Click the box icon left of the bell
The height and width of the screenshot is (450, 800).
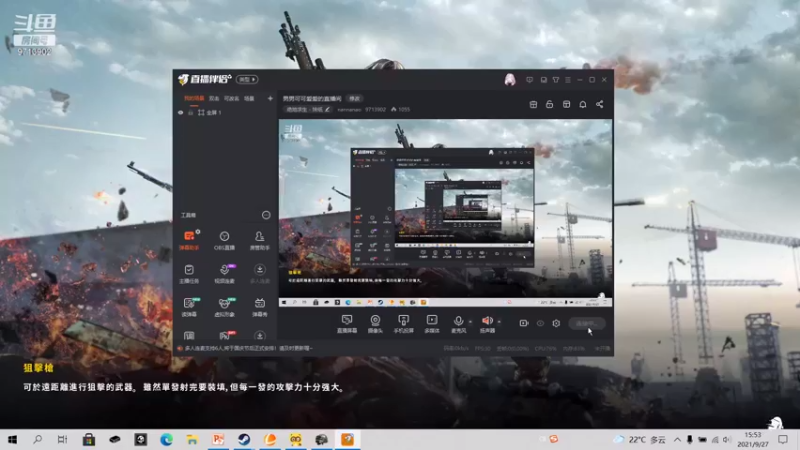566,104
